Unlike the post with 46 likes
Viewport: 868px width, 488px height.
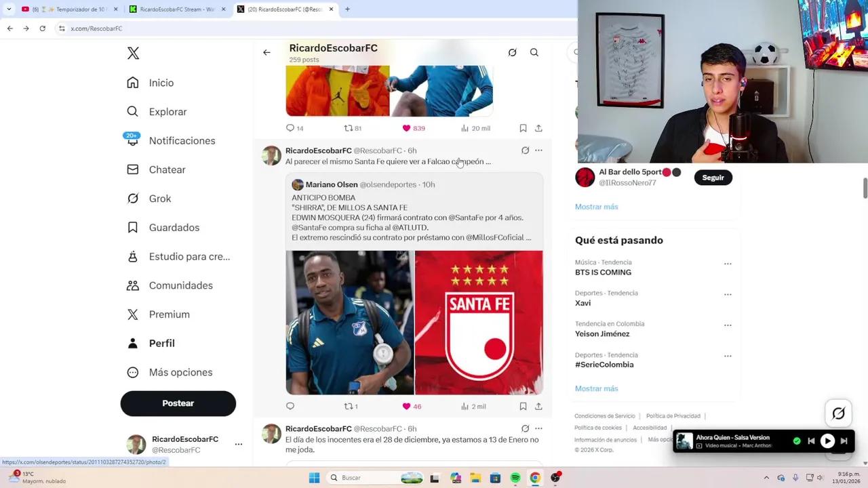[406, 407]
